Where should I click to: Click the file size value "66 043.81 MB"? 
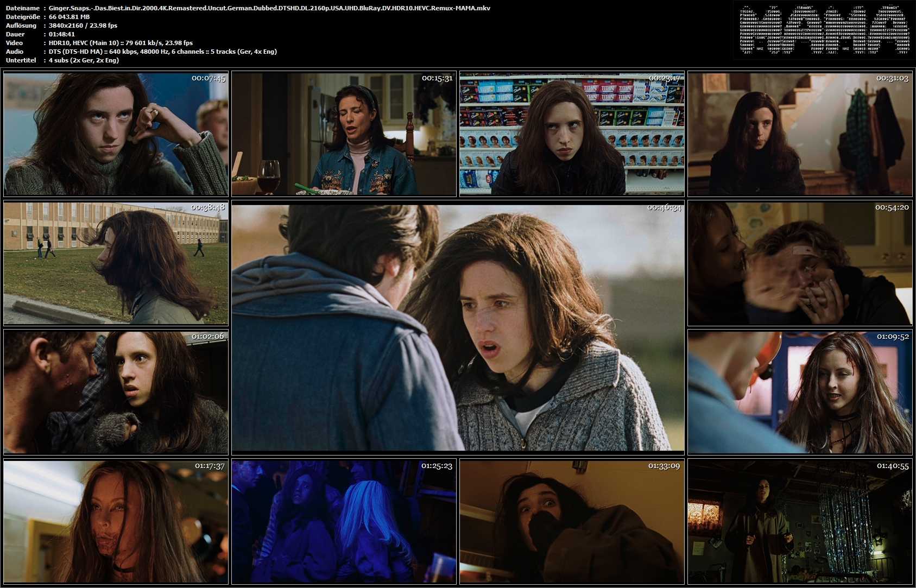point(69,17)
